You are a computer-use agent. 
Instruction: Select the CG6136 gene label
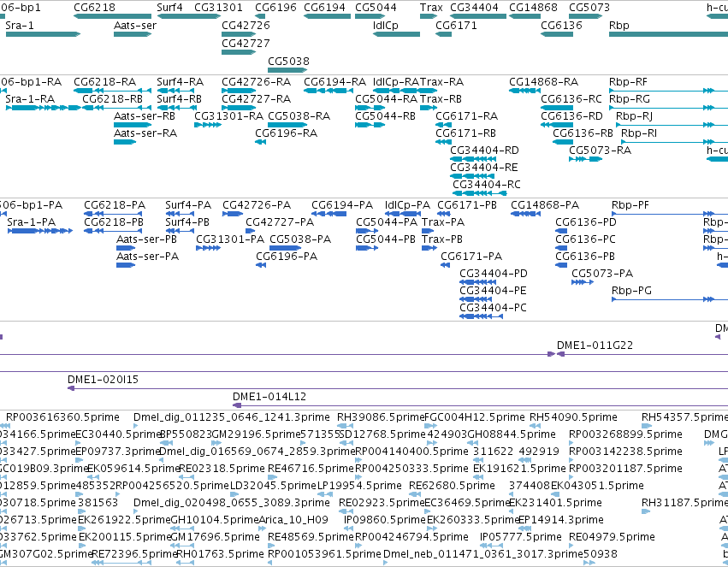click(561, 26)
